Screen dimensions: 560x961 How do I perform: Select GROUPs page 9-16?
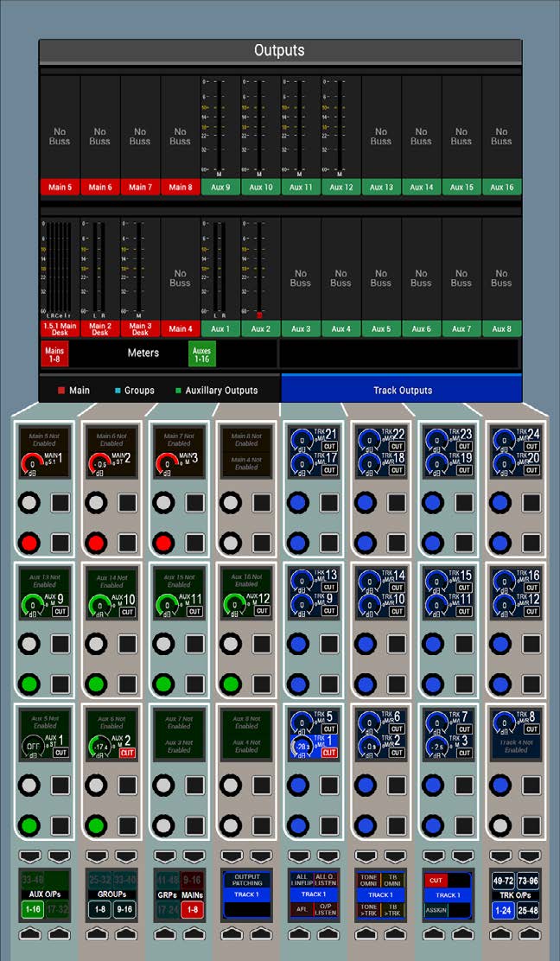click(124, 909)
